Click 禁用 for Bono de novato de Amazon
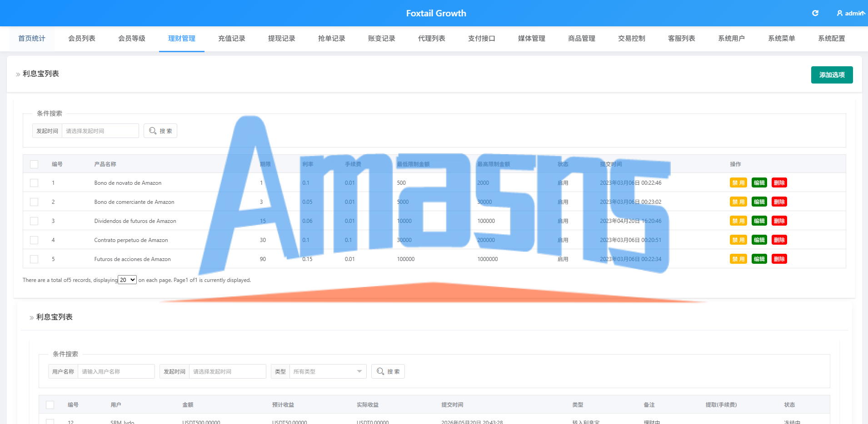868x424 pixels. 738,183
